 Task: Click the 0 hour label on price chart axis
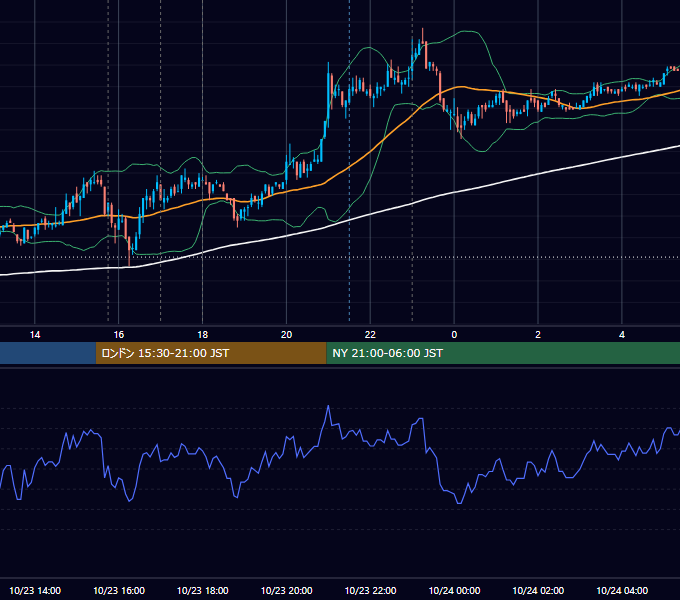pos(454,335)
